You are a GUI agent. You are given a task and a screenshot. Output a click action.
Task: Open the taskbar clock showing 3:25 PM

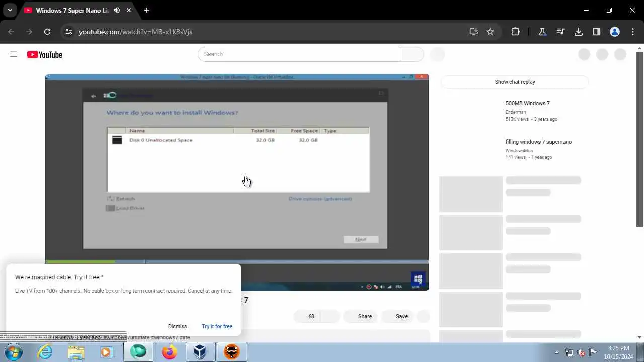(618, 352)
